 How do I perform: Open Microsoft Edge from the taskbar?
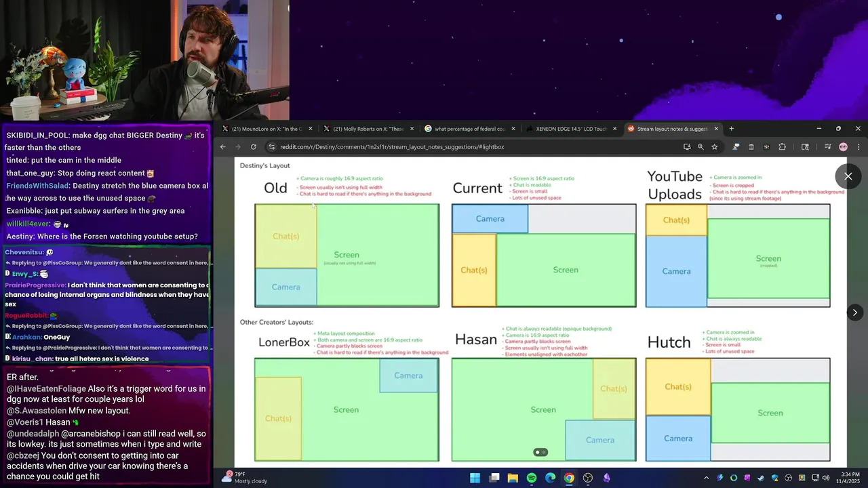tap(551, 478)
